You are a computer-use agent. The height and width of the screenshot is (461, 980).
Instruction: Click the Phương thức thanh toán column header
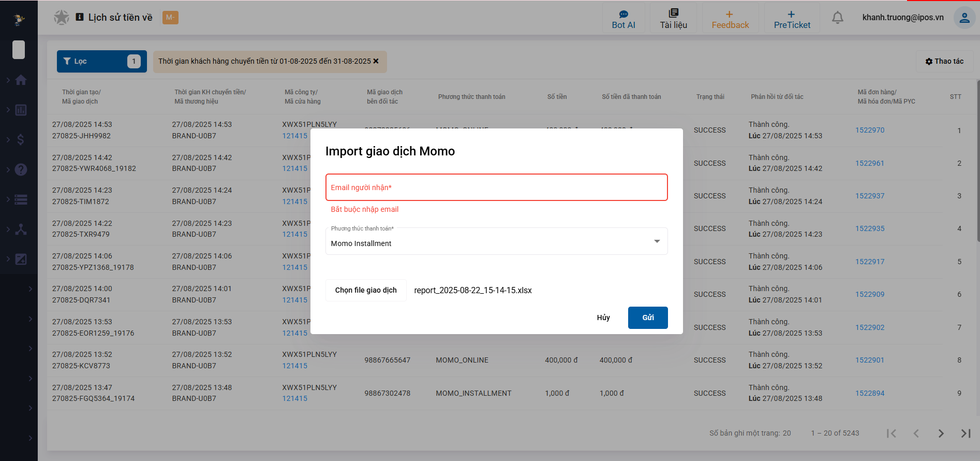[x=471, y=97]
